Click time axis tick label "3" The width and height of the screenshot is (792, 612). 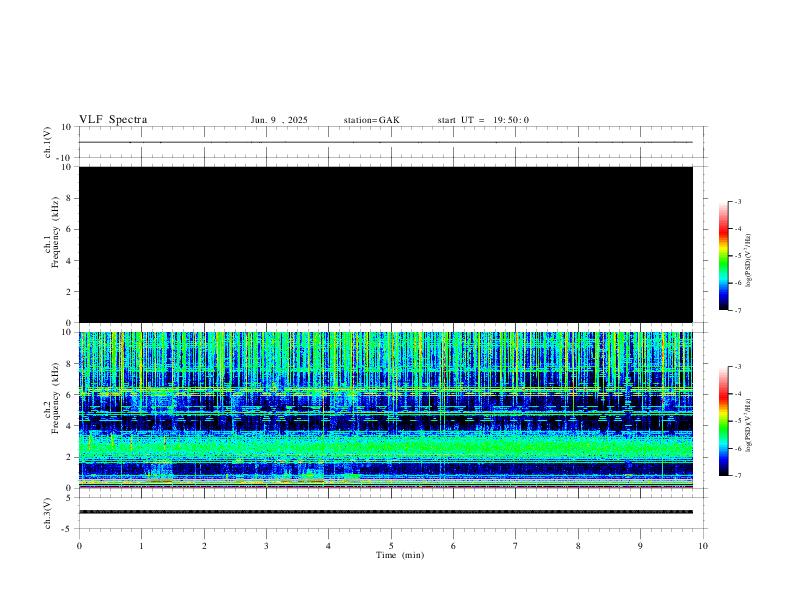click(266, 546)
